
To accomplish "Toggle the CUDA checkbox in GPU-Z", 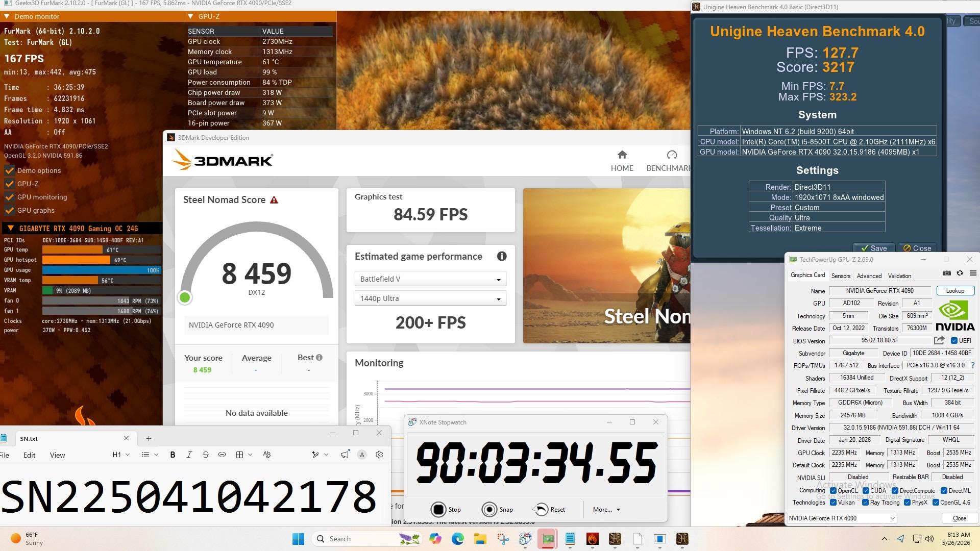I will click(x=866, y=491).
